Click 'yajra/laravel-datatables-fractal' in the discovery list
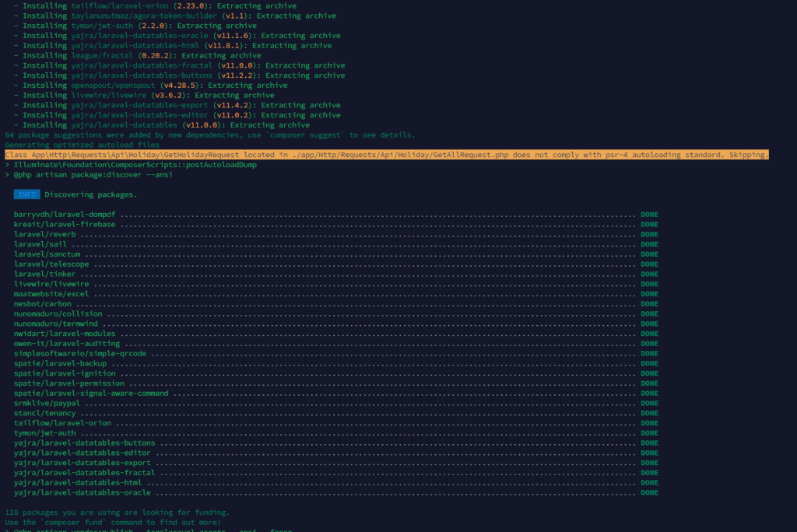Image resolution: width=797 pixels, height=532 pixels. pos(84,473)
